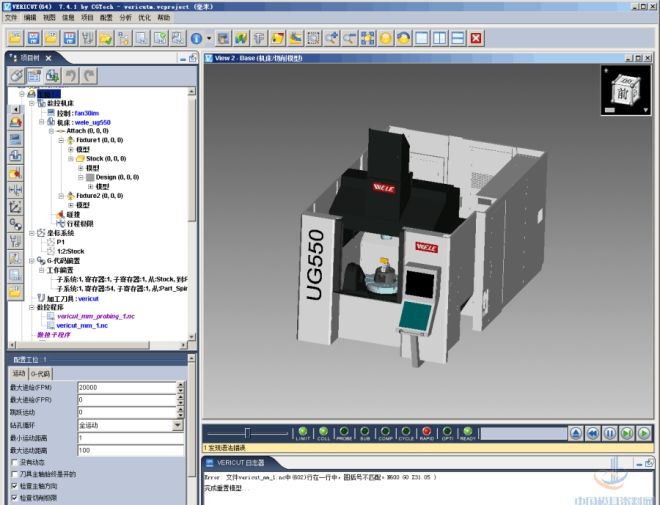Viewport: 660px width, 505px height.
Task: Click the red X toolbar icon
Action: point(476,38)
